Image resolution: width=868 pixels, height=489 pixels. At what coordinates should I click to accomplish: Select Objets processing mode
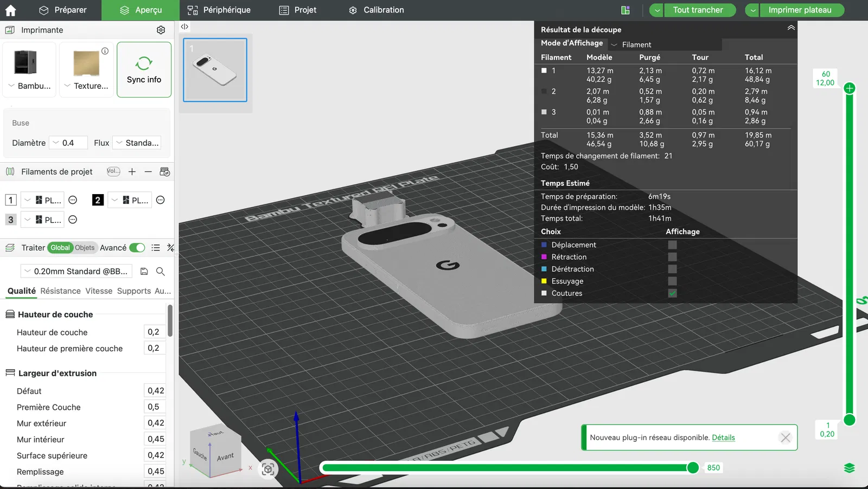(x=85, y=248)
